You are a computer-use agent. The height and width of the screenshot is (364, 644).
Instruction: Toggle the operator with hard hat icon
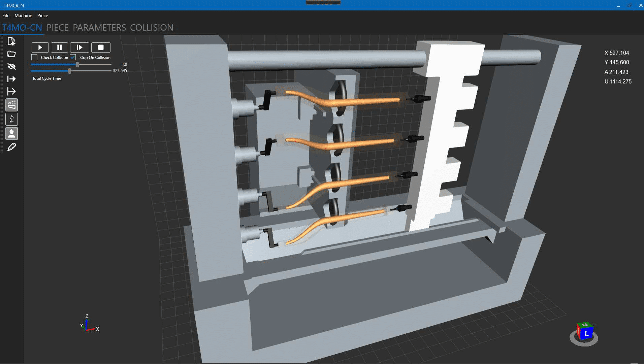11,133
